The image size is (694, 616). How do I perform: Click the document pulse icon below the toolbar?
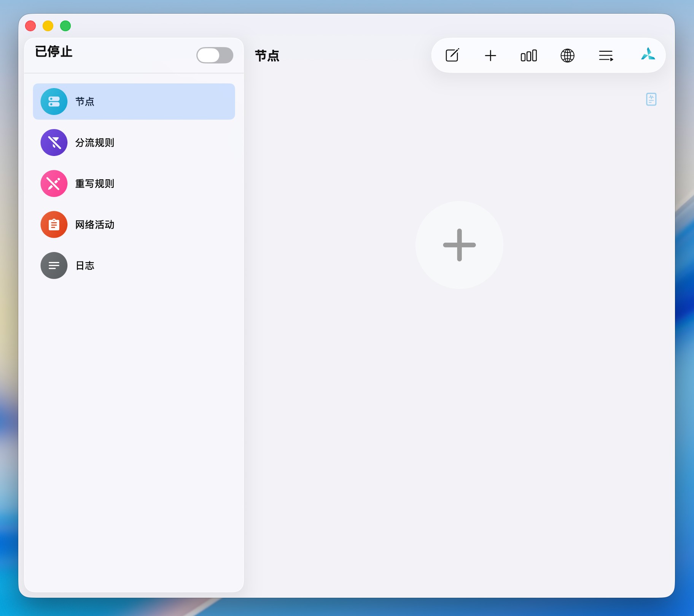pyautogui.click(x=651, y=99)
